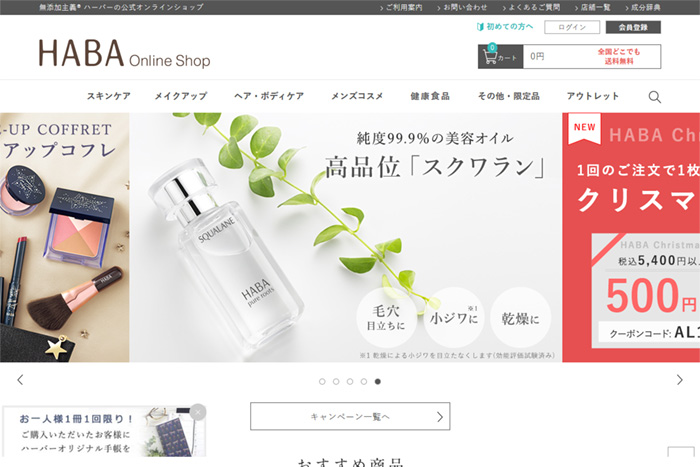Click the HABA Online Shop logo
Viewport: 700px width, 467px height.
[x=124, y=55]
